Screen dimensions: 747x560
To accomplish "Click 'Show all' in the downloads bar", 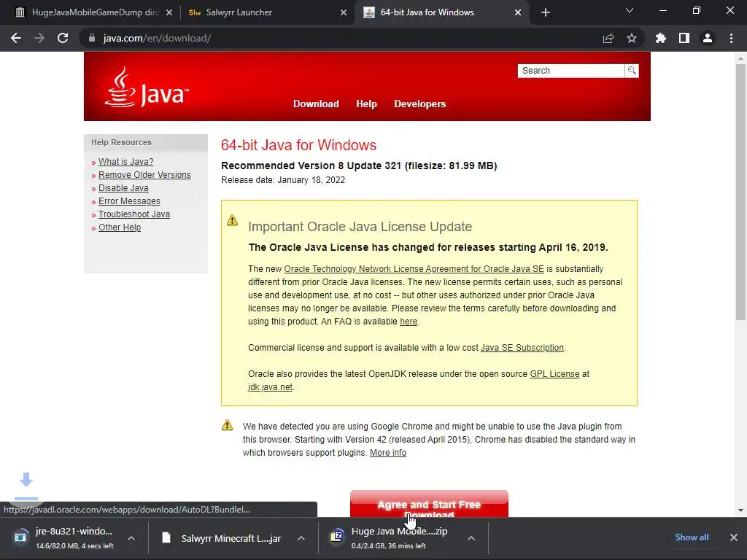I will [692, 537].
